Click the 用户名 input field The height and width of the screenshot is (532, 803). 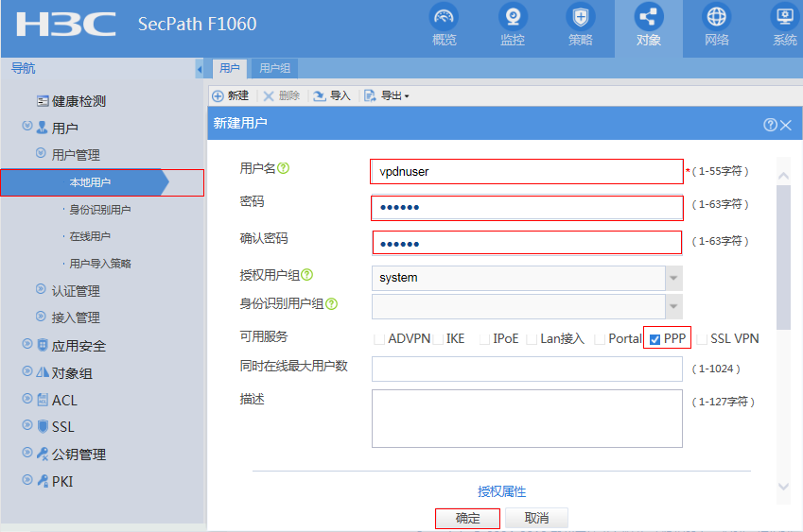click(527, 171)
